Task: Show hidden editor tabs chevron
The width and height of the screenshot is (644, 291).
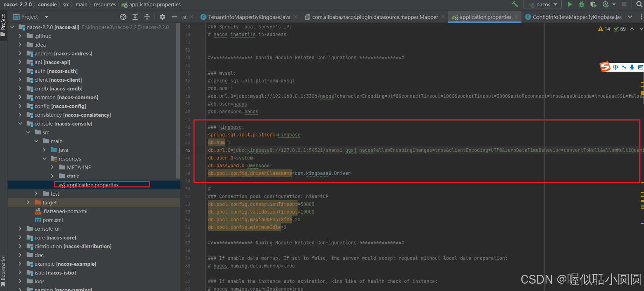Action: pyautogui.click(x=630, y=17)
